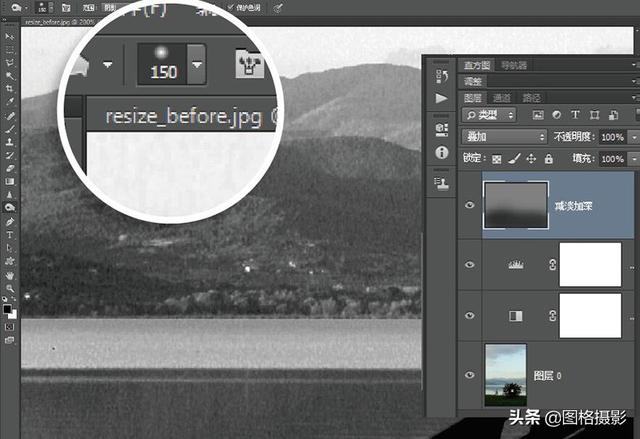Select the History Brush tool
This screenshot has height=439, width=640.
pyautogui.click(x=9, y=155)
